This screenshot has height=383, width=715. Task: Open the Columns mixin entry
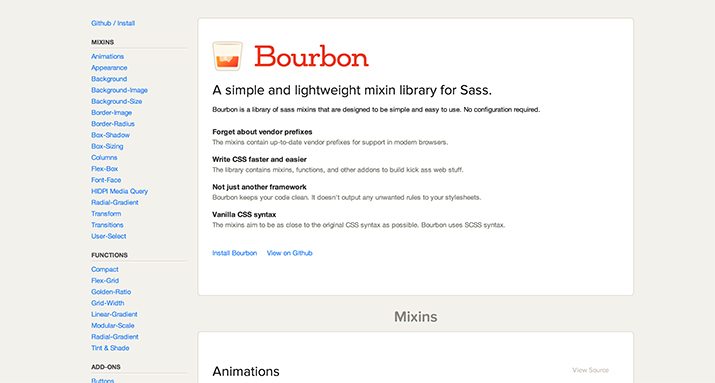point(104,158)
